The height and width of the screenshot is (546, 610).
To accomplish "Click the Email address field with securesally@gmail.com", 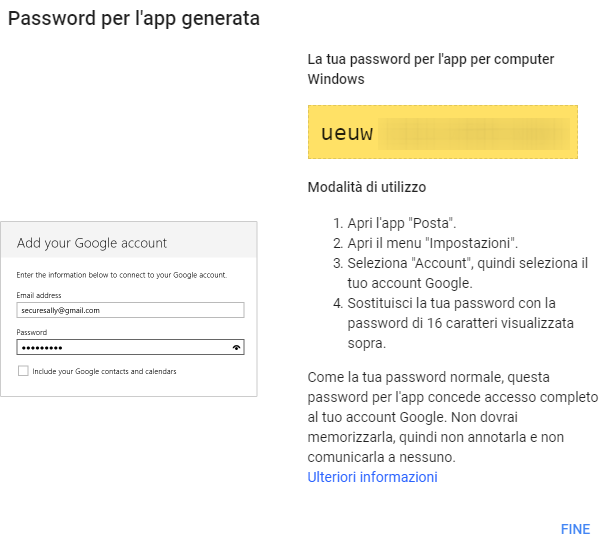I will point(130,310).
